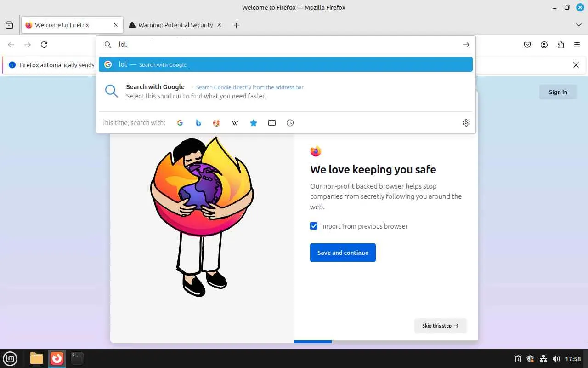This screenshot has height=368, width=588.
Task: Launch the Terminal from the taskbar
Action: pyautogui.click(x=77, y=357)
